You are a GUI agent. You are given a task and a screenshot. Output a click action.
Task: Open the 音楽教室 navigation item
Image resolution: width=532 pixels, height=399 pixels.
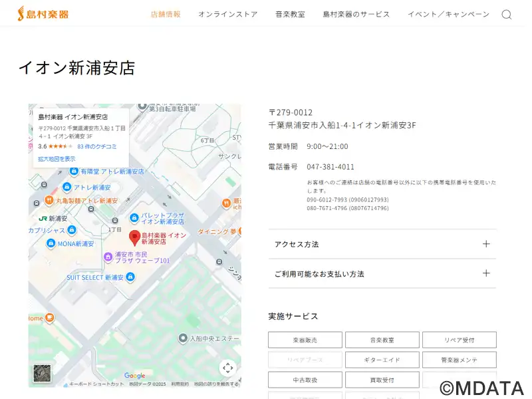point(290,15)
